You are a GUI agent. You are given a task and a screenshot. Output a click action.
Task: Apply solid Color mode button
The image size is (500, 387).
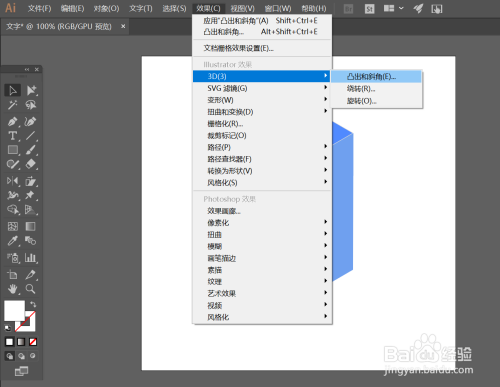pyautogui.click(x=9, y=342)
